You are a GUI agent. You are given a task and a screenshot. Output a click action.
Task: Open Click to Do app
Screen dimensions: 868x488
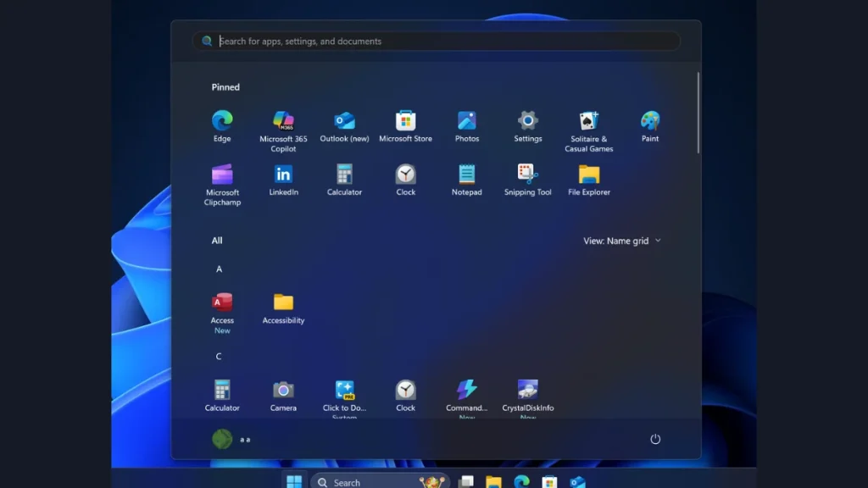click(x=344, y=398)
